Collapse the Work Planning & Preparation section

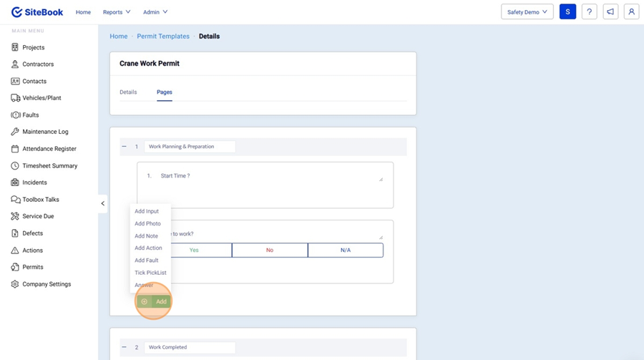click(x=125, y=147)
